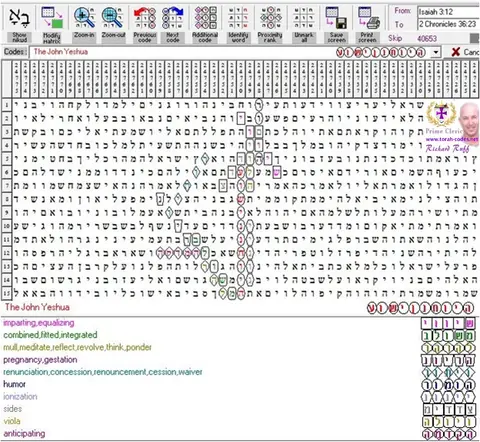Image resolution: width=480 pixels, height=442 pixels.
Task: Click the Unmark all label button
Action: [304, 37]
